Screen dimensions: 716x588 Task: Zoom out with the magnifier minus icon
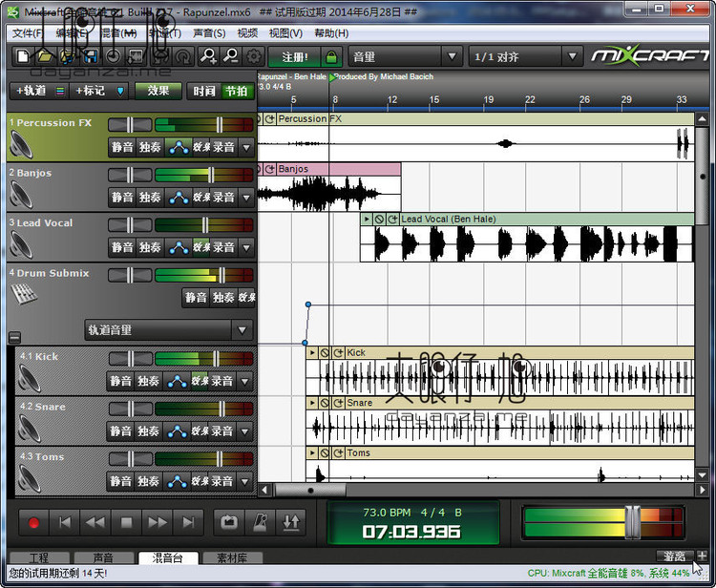(x=231, y=56)
